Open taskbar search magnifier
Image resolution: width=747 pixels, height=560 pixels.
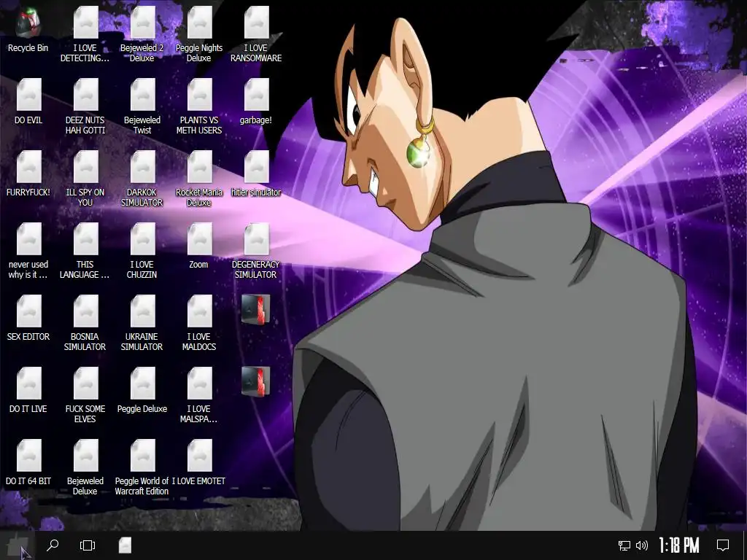(x=53, y=545)
